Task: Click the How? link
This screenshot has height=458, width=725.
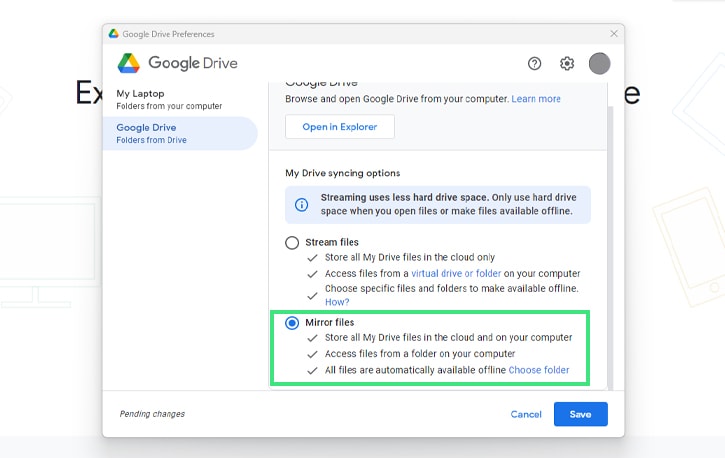Action: click(x=337, y=302)
